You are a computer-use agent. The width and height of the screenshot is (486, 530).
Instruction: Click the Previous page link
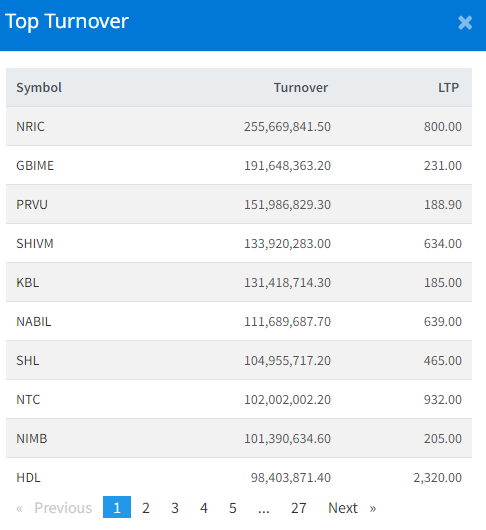[54, 508]
